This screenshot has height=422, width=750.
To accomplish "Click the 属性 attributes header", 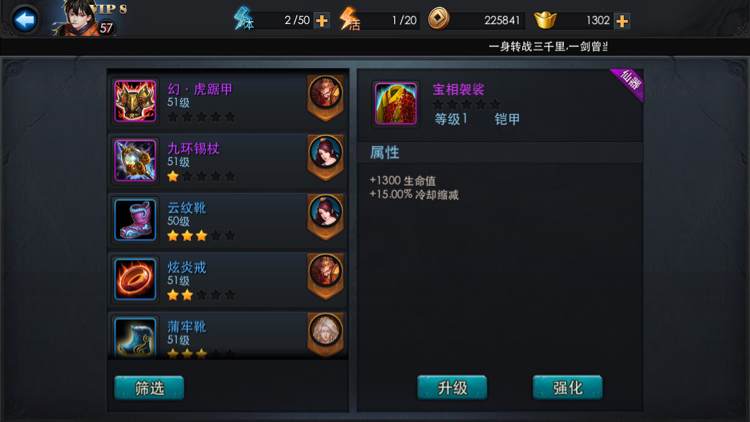I will click(x=385, y=153).
